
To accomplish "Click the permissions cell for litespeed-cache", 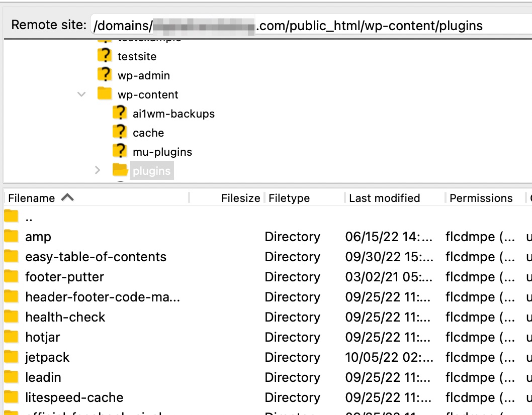I will click(x=480, y=397).
